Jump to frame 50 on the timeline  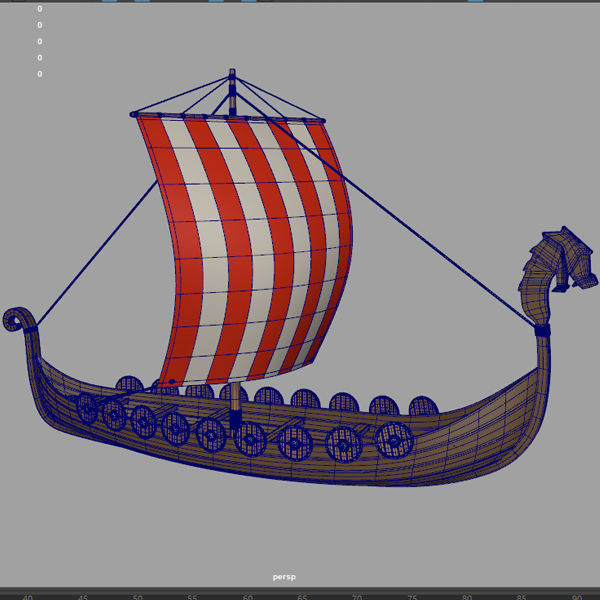137,597
